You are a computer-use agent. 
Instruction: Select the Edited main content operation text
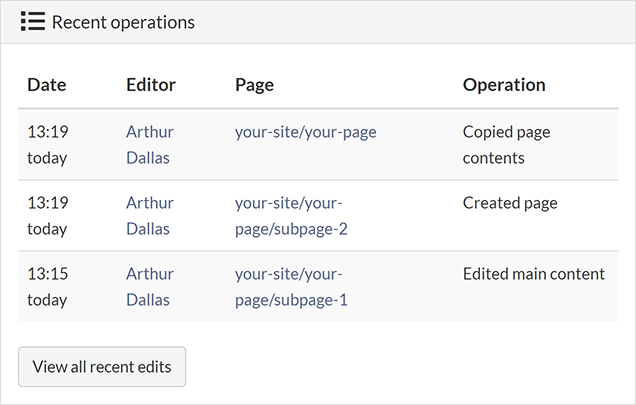(533, 274)
